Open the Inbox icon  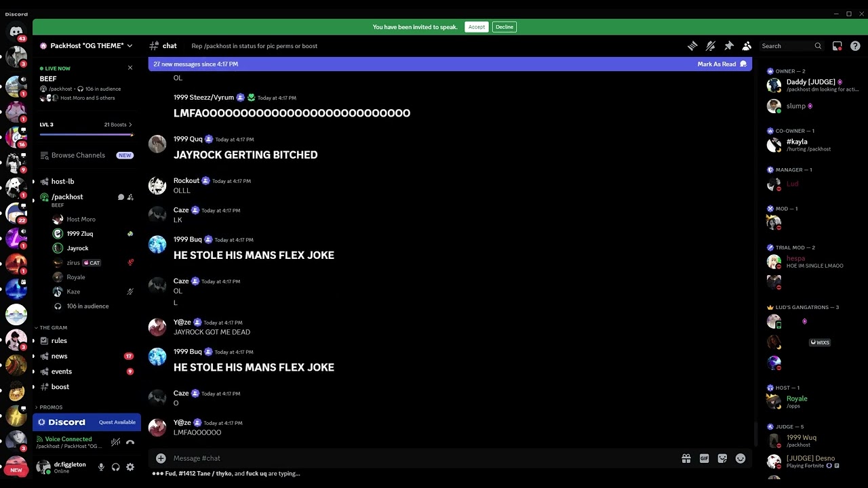pos(837,46)
